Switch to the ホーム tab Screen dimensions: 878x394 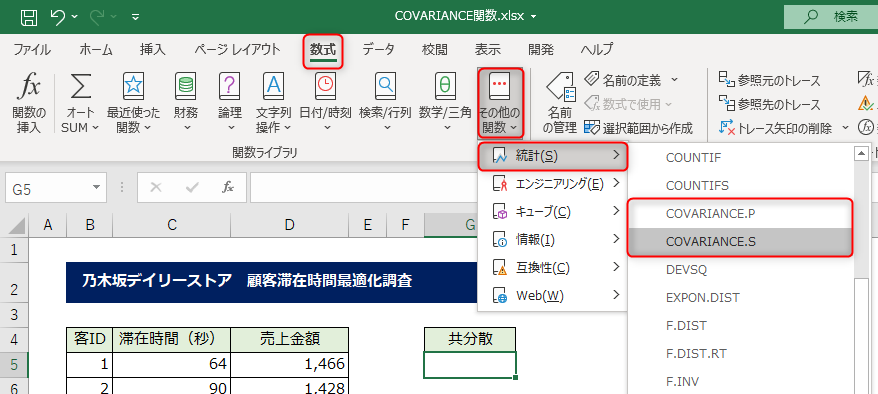96,49
